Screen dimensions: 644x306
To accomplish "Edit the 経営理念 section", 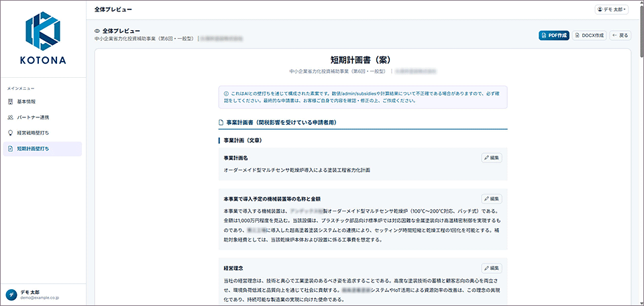I will click(x=492, y=268).
